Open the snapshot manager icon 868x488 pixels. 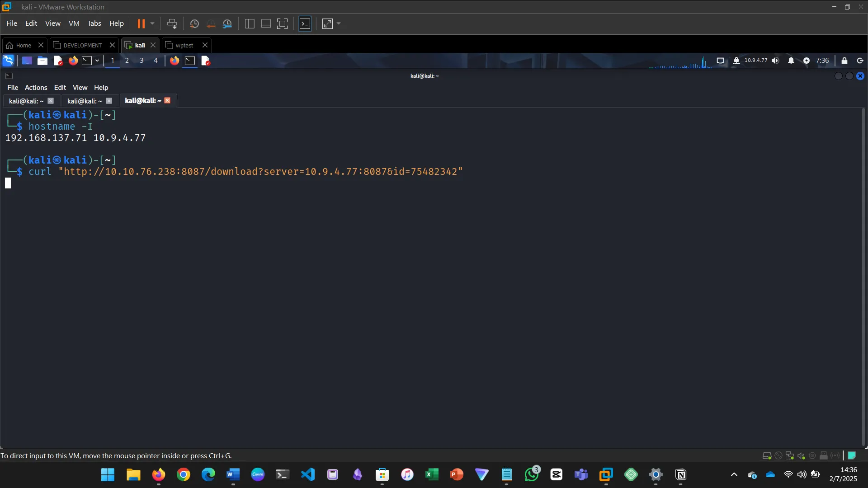tap(227, 23)
